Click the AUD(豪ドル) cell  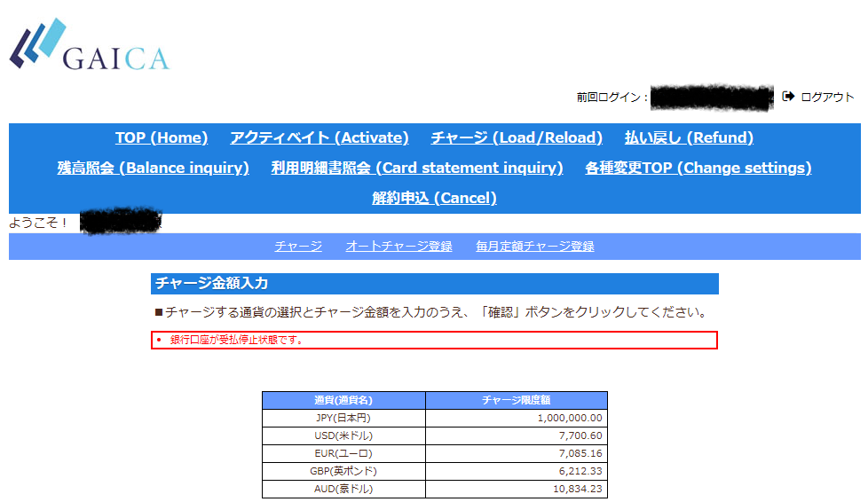[343, 489]
